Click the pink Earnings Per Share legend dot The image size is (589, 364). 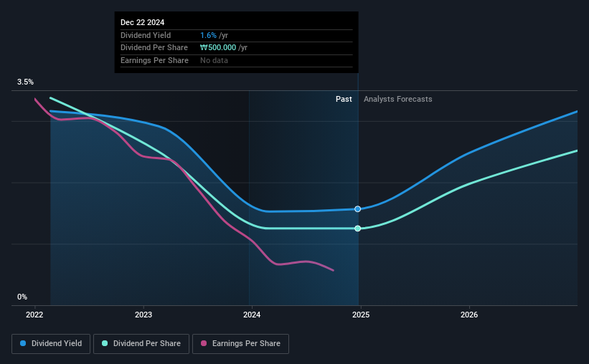click(x=204, y=343)
